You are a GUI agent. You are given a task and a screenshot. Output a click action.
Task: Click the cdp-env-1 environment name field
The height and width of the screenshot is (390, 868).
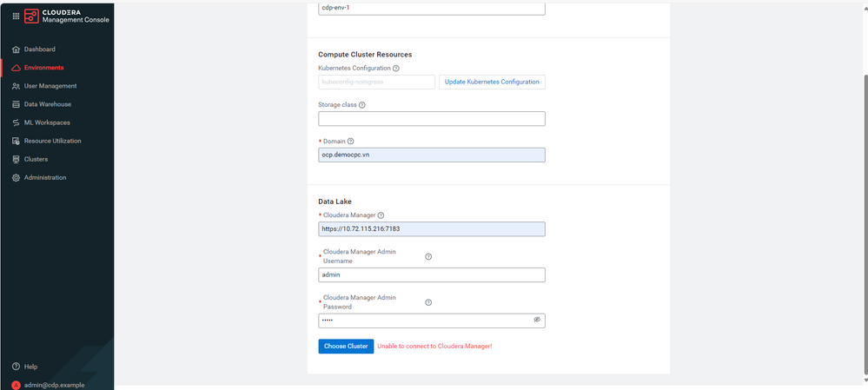432,9
